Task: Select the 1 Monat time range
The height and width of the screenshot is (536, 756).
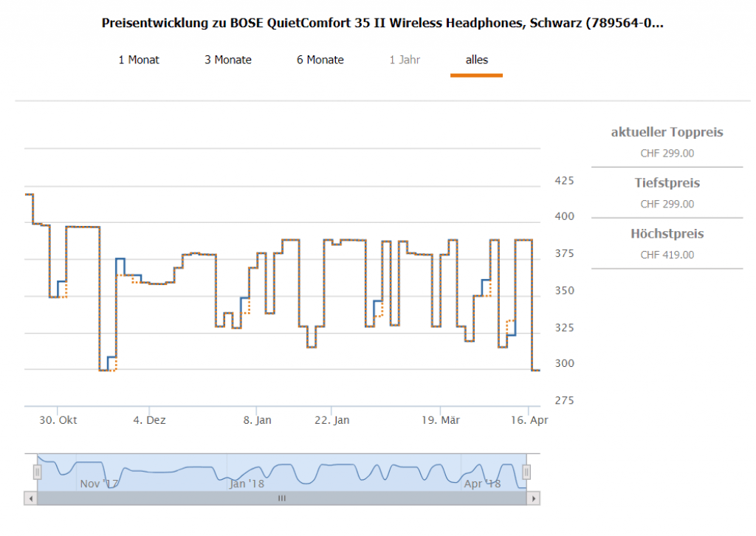Action: point(139,60)
